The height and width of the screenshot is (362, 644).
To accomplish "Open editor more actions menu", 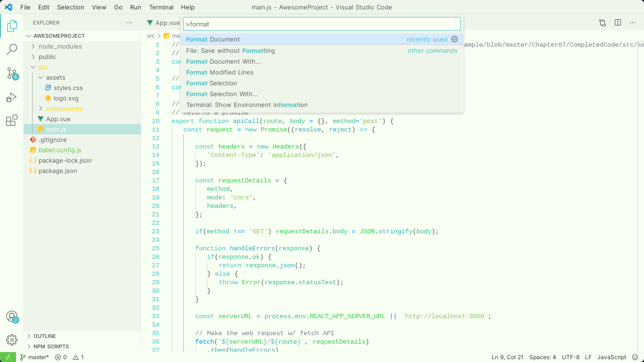I will (633, 23).
